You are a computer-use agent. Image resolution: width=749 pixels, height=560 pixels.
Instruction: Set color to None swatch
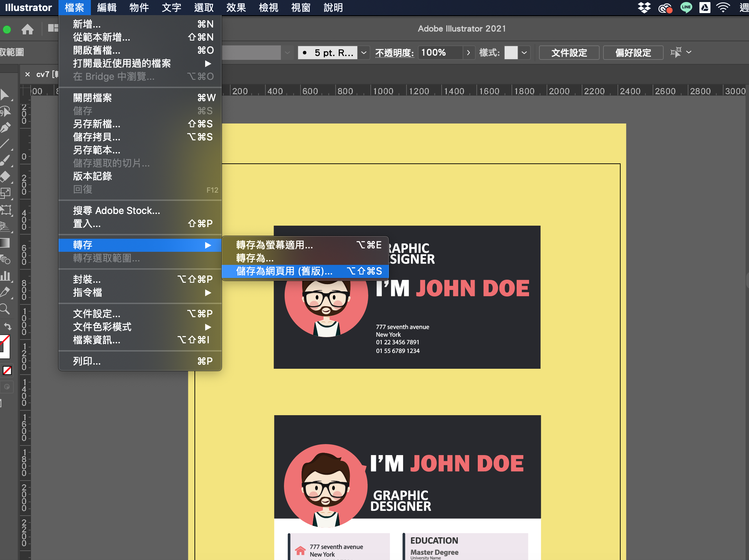click(7, 370)
